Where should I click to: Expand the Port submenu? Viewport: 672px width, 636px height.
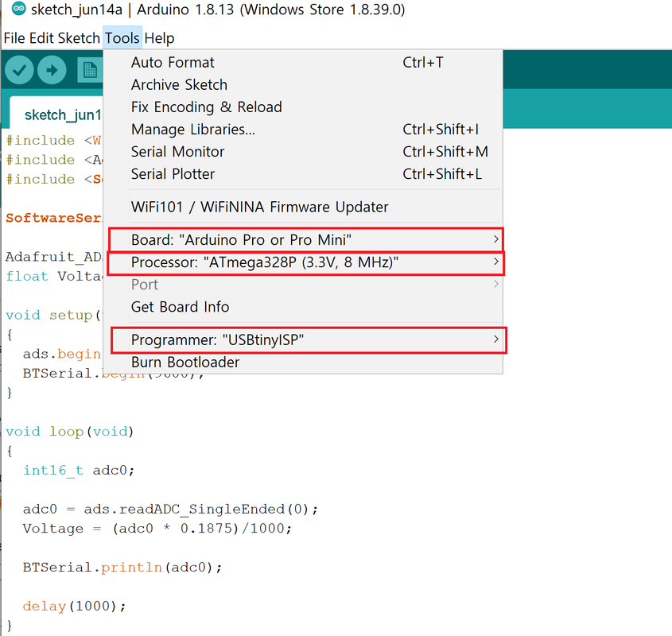click(x=303, y=285)
